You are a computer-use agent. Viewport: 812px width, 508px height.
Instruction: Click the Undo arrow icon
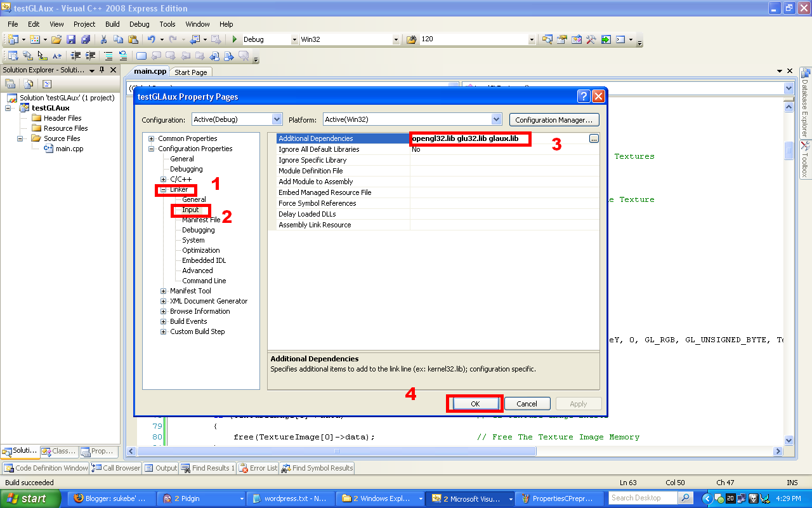[x=152, y=39]
